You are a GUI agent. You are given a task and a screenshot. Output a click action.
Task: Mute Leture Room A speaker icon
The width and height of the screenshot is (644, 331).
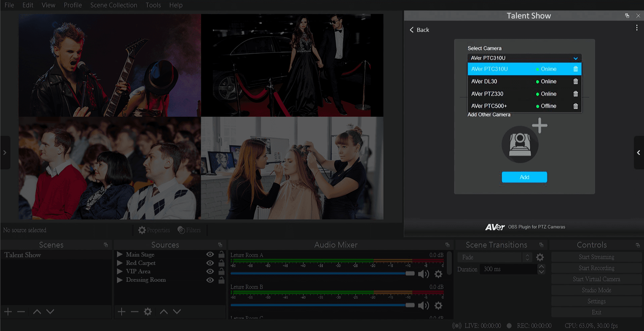(x=423, y=274)
